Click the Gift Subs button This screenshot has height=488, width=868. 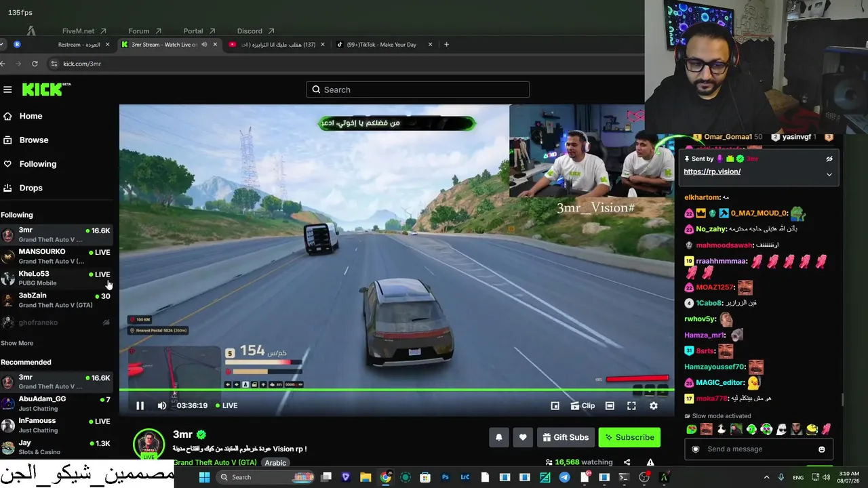[566, 437]
